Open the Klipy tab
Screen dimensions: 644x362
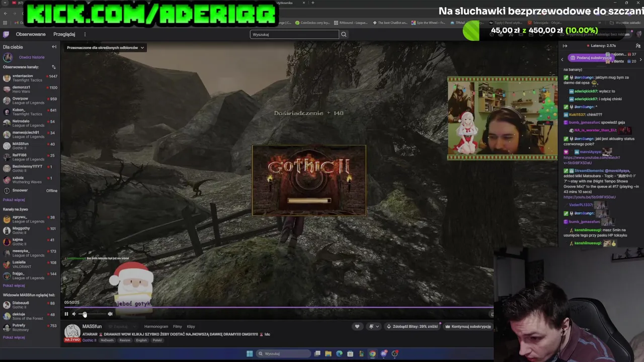191,326
